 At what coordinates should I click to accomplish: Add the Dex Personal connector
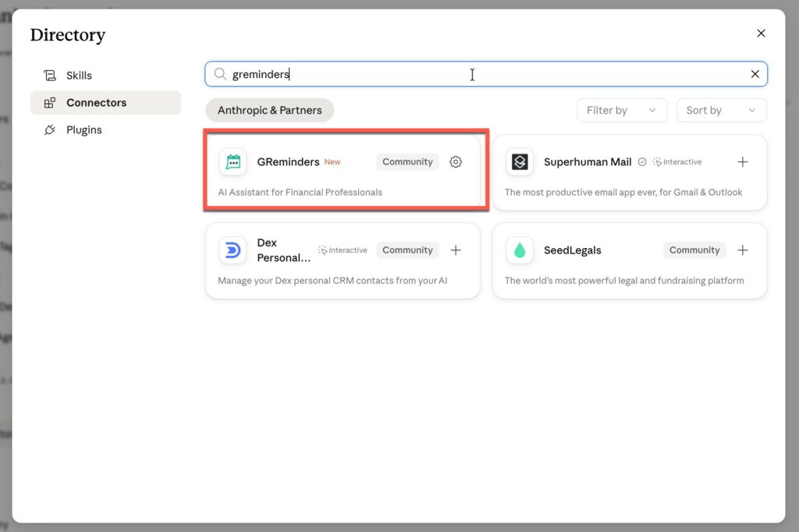pyautogui.click(x=456, y=250)
